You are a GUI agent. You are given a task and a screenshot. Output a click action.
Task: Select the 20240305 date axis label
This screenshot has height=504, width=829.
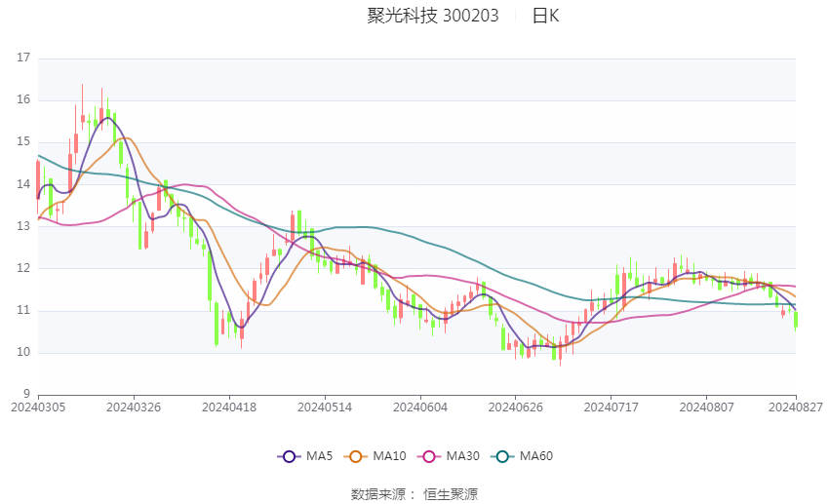38,407
